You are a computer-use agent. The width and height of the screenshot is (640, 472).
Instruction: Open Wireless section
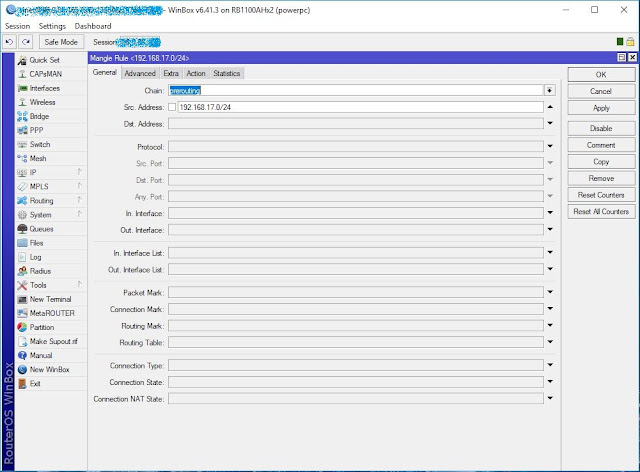[x=51, y=102]
